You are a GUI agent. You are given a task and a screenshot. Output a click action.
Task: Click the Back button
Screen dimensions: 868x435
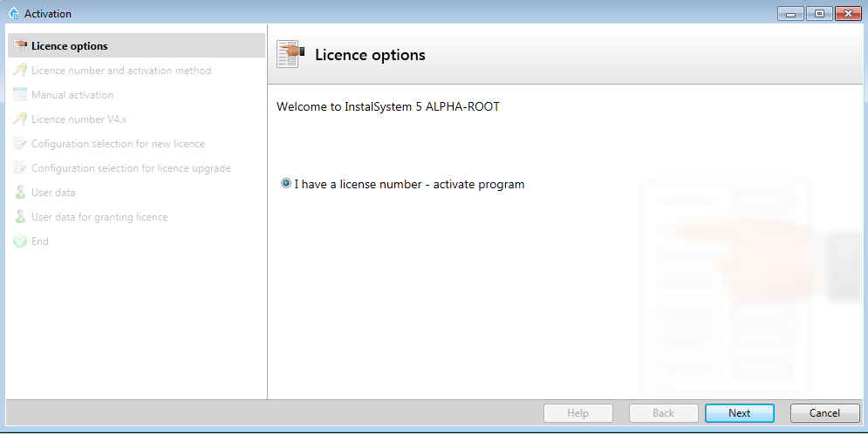coord(663,413)
